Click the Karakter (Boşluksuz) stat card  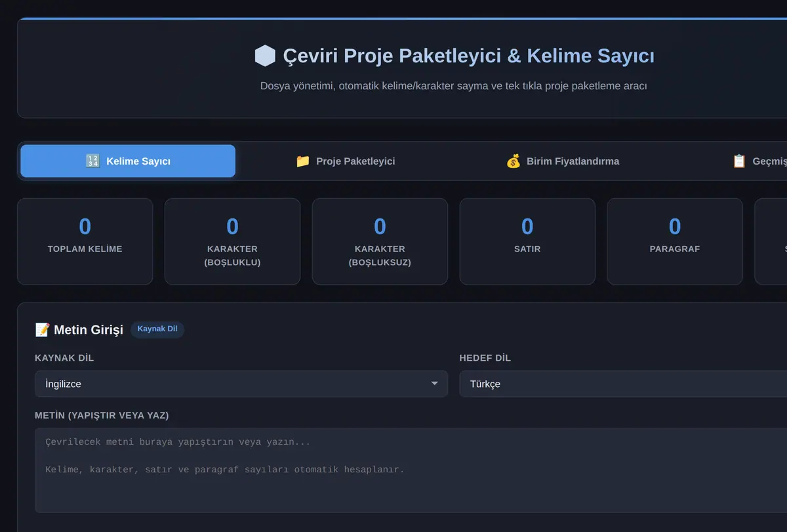point(380,241)
